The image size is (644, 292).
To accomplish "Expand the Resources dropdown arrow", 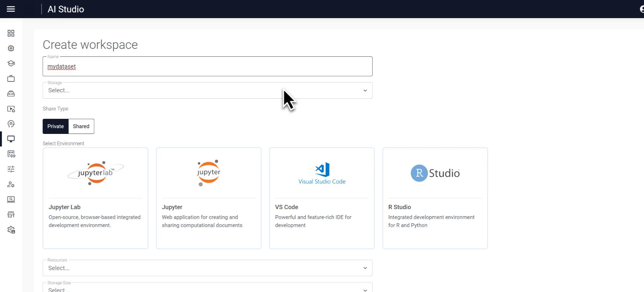I will (365, 268).
